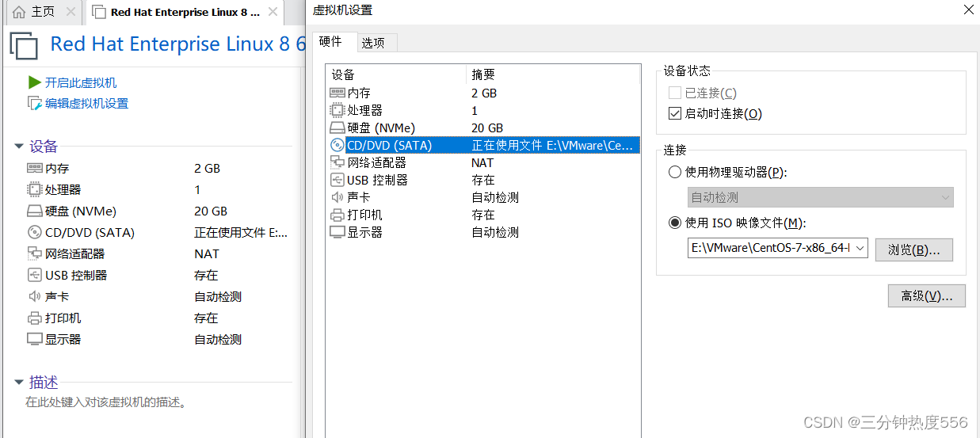Click the 内存 icon in settings hardware list
This screenshot has width=980, height=438.
(337, 93)
